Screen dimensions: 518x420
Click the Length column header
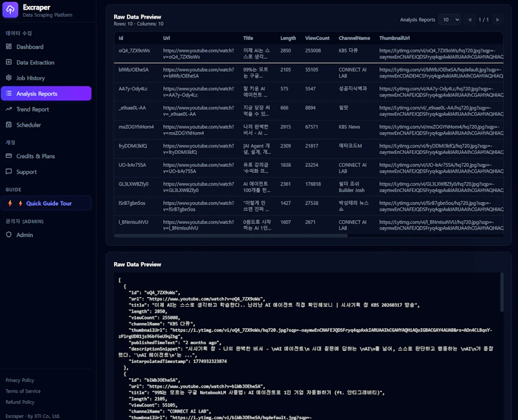tap(288, 38)
